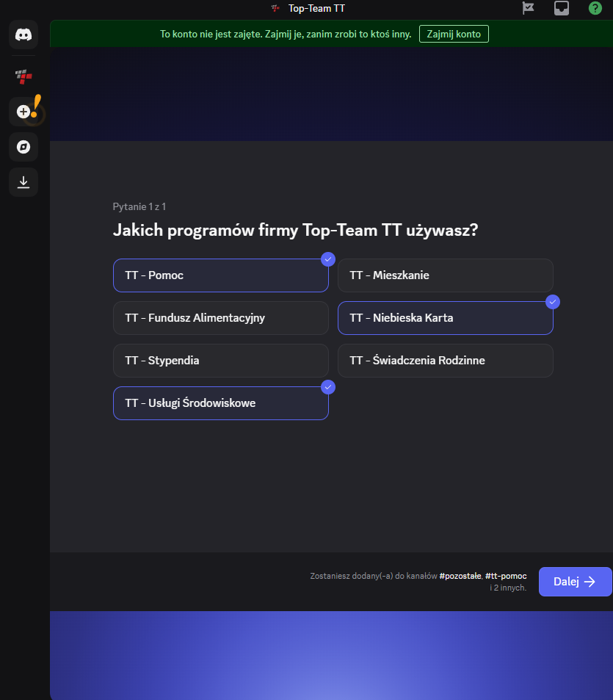Click 'To konto nie jest zajęte' notice text
This screenshot has height=700, width=613.
[x=286, y=34]
